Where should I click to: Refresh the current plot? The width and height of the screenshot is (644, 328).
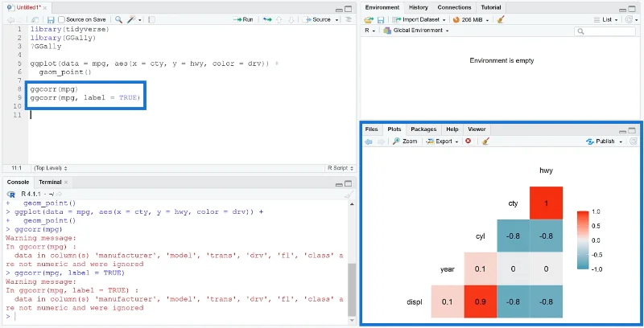click(634, 141)
